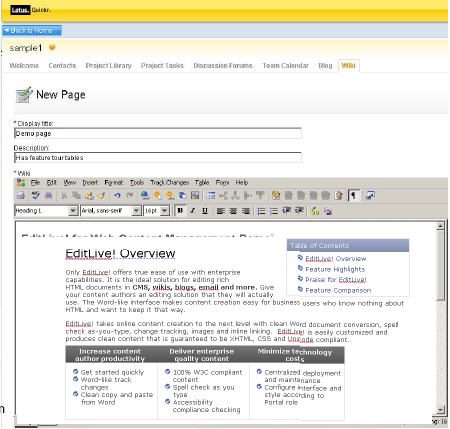
Task: Switch to the Discussion Forums tab
Action: tap(223, 65)
